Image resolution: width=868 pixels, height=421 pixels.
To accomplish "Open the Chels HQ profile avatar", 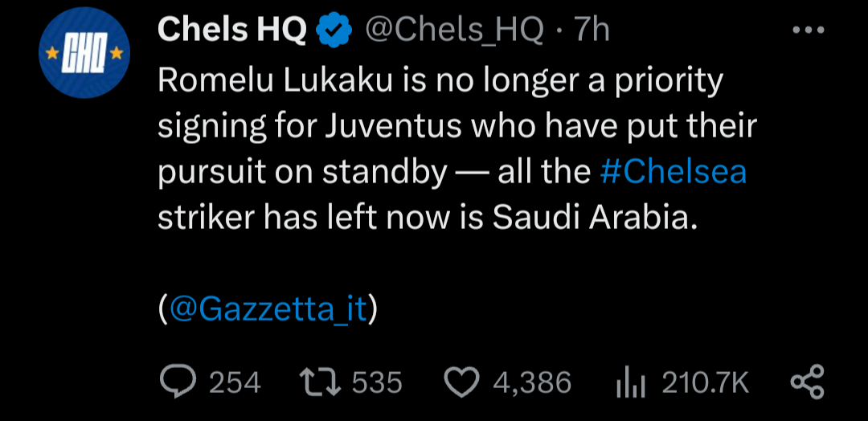I will (84, 55).
